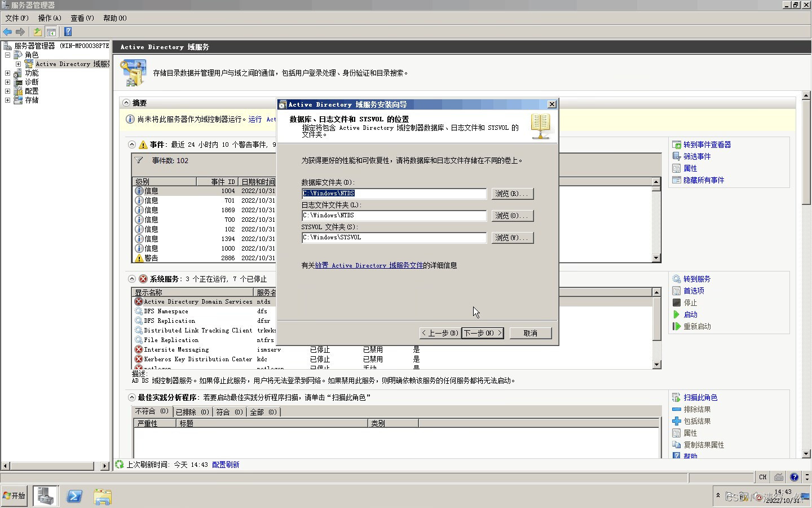Open the 操作(A) menu
This screenshot has width=812, height=508.
(x=50, y=18)
